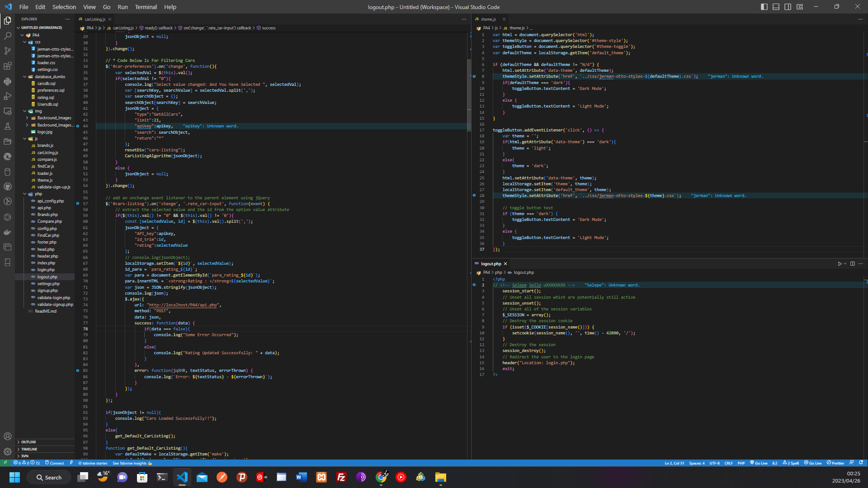
Task: Toggle secondary side bar layout button
Action: [788, 7]
